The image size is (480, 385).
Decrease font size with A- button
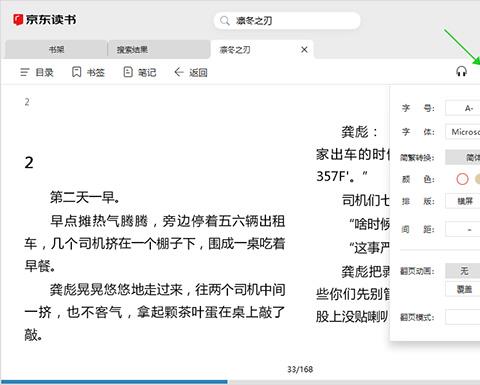[x=463, y=108]
